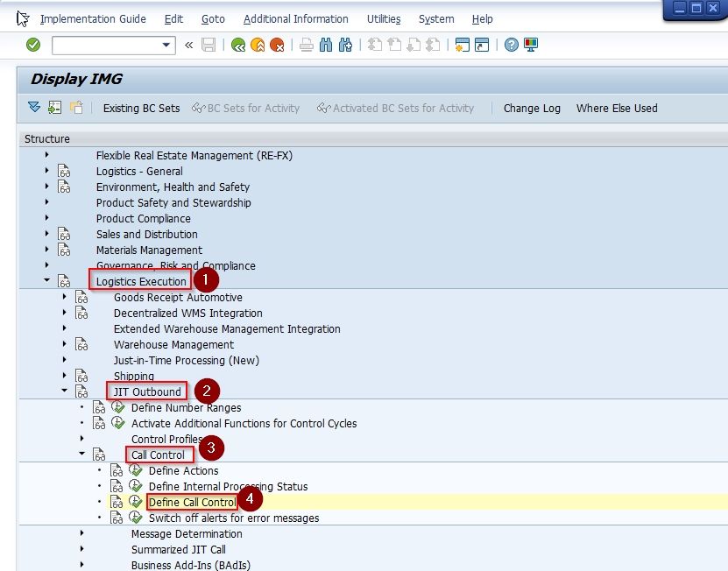Click the orange Exit icon
The height and width of the screenshot is (571, 728).
258,45
